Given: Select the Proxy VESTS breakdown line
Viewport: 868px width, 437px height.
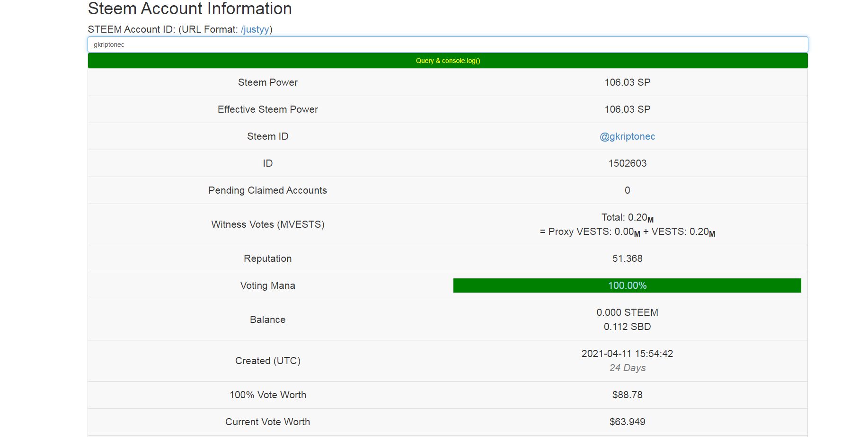Looking at the screenshot, I should tap(627, 232).
